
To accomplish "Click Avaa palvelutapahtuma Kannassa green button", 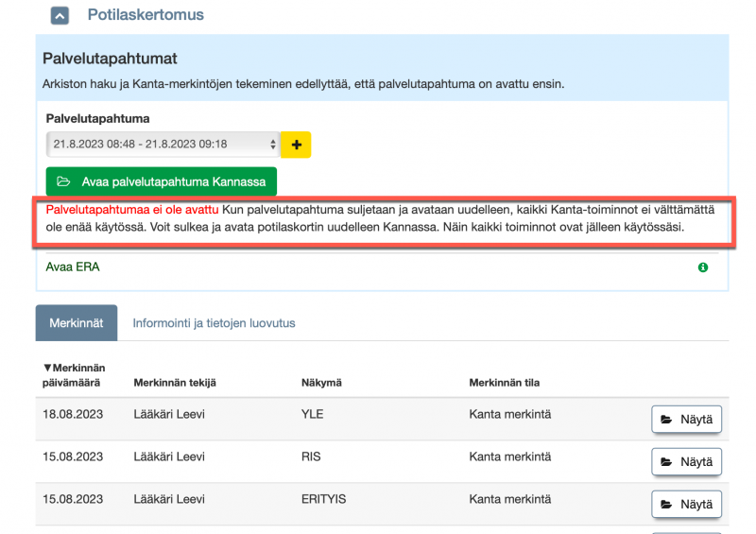I will tap(161, 181).
